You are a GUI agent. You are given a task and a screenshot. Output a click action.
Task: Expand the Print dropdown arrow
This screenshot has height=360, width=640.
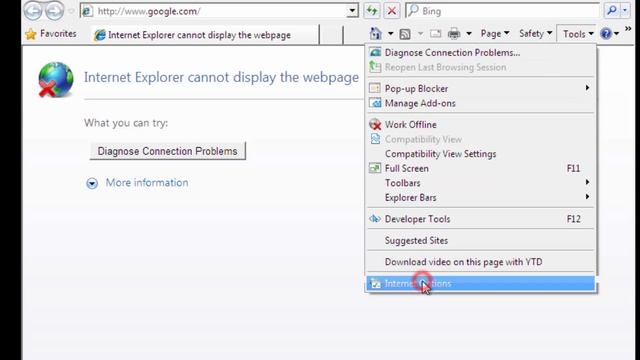[x=469, y=33]
